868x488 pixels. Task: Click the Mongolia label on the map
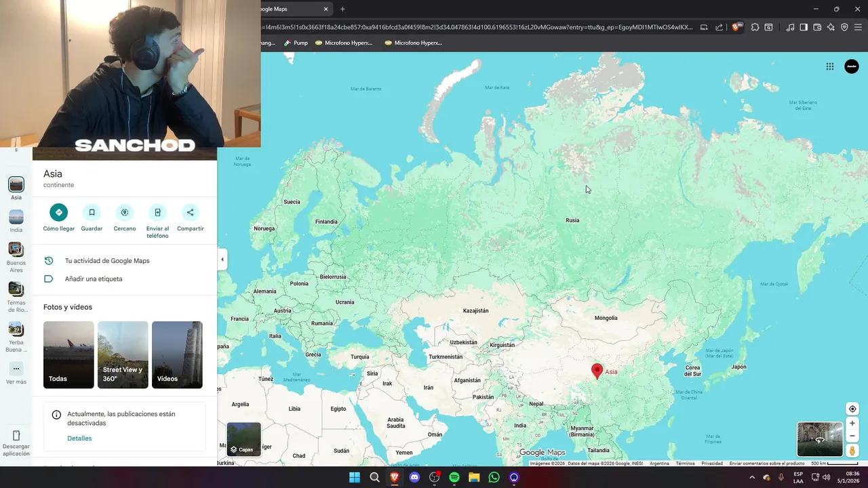coord(606,318)
